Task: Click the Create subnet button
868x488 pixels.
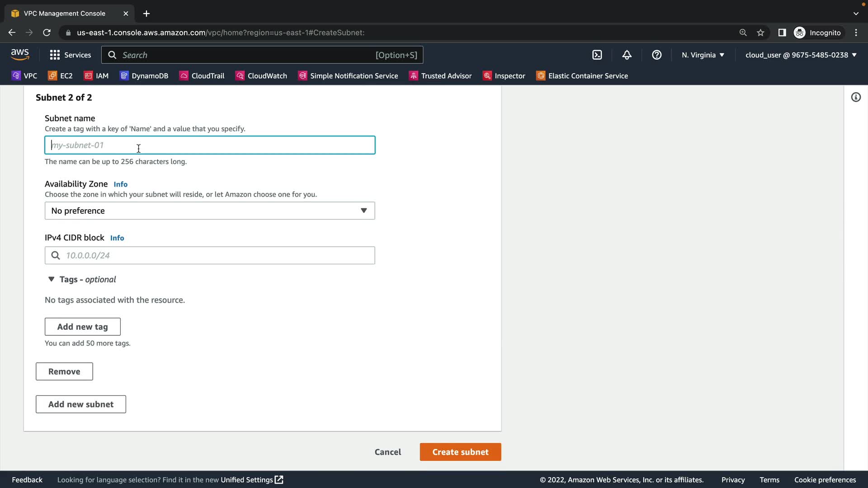Action: (460, 452)
